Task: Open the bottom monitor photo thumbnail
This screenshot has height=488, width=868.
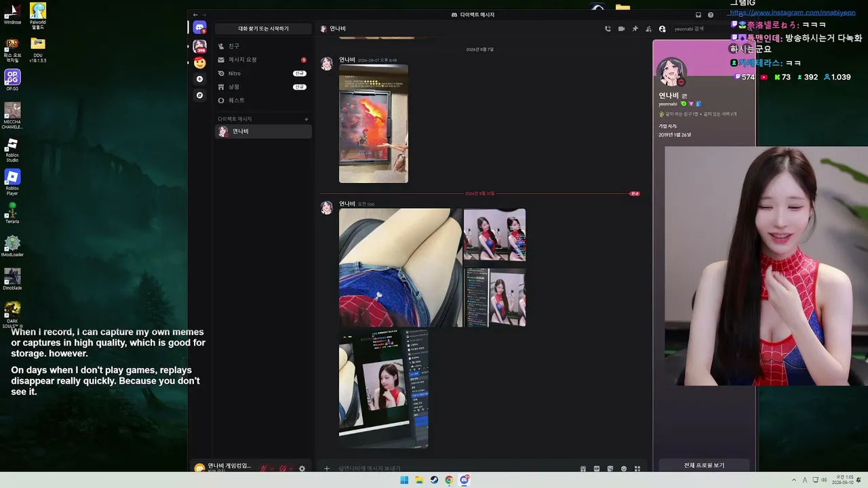Action: [384, 388]
